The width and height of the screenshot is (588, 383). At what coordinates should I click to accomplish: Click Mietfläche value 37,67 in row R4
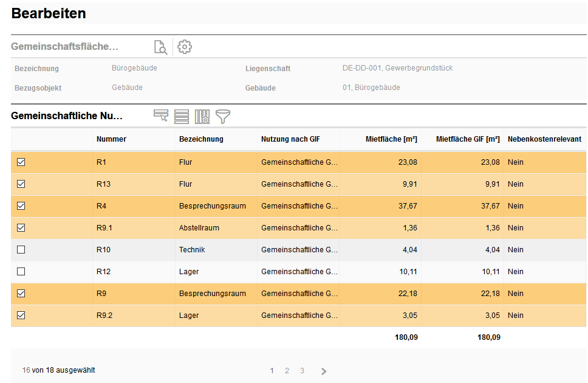point(408,205)
